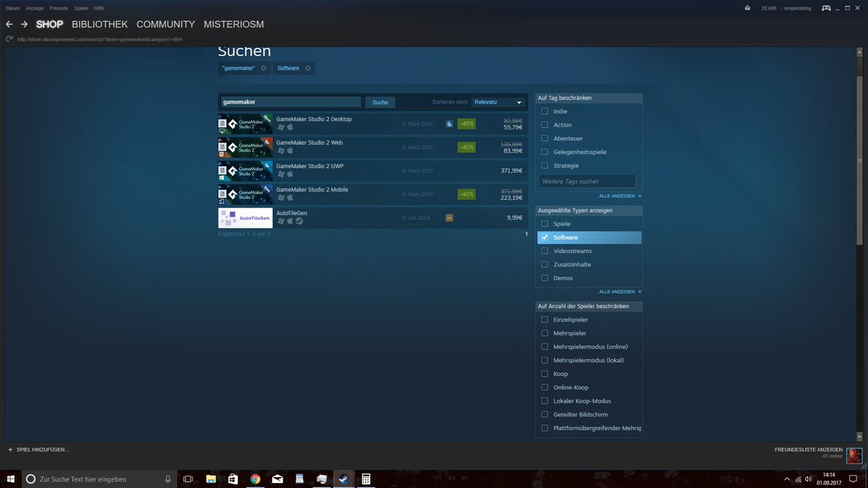The height and width of the screenshot is (488, 868).
Task: Check the Demos type filter
Action: point(545,278)
